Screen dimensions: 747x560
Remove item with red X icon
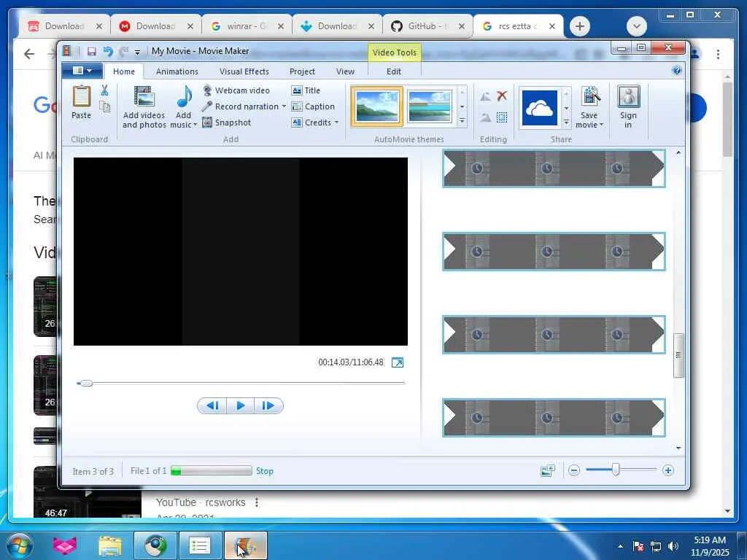click(x=502, y=96)
